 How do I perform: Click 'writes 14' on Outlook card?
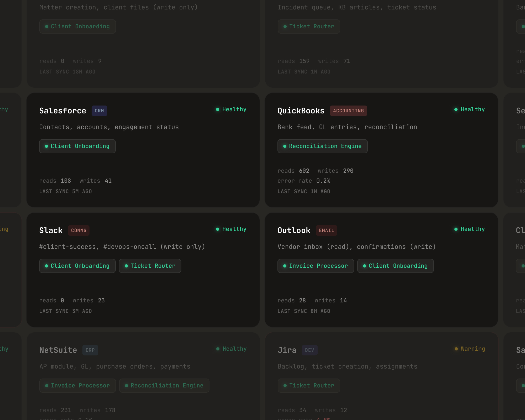(x=331, y=301)
